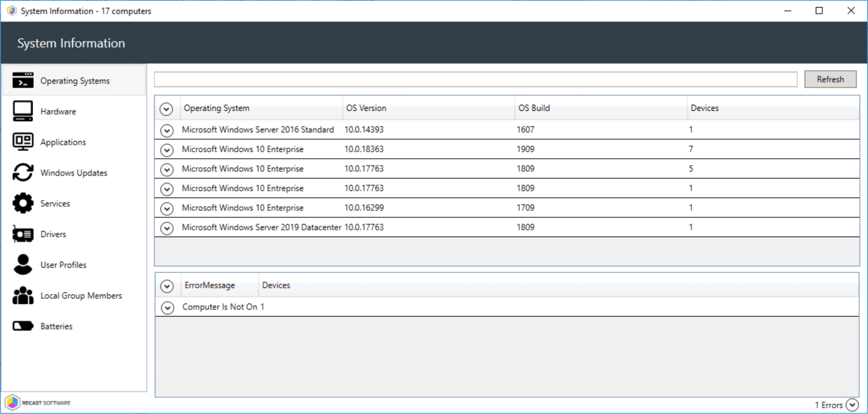Select the Drivers section
868x414 pixels.
[74, 234]
